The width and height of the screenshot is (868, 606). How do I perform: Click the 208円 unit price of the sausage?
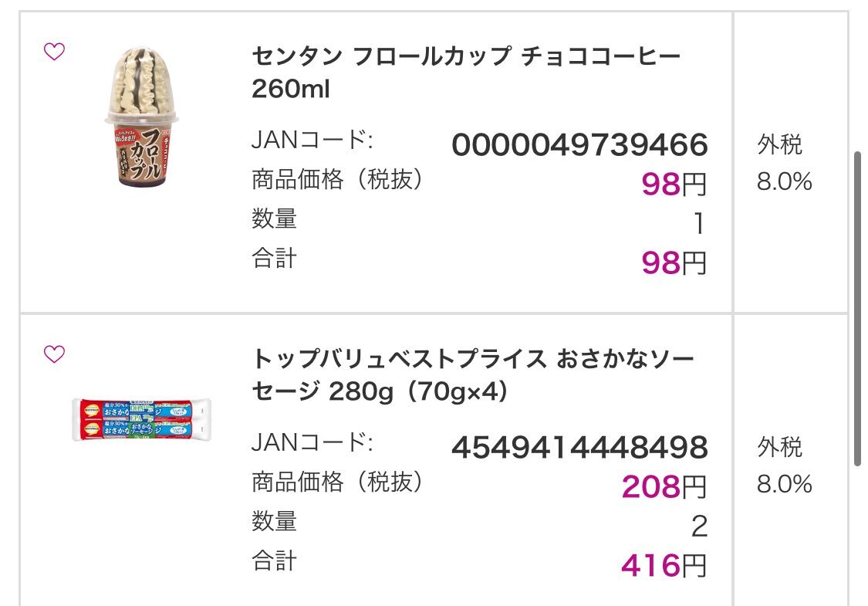(x=664, y=486)
